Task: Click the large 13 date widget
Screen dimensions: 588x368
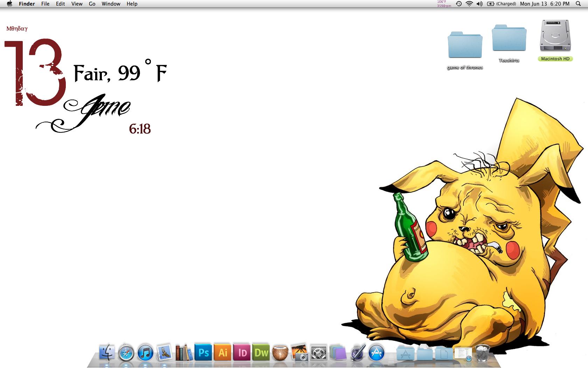Action: click(x=35, y=73)
